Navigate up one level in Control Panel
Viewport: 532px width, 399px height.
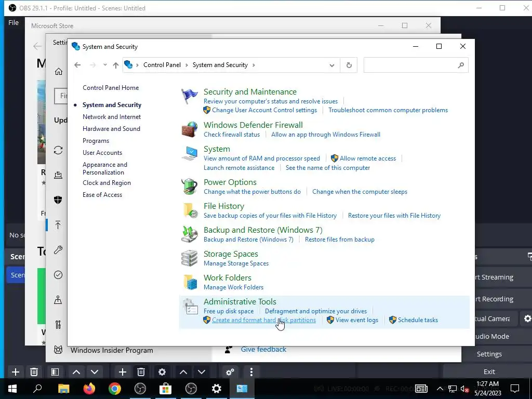[x=116, y=65]
